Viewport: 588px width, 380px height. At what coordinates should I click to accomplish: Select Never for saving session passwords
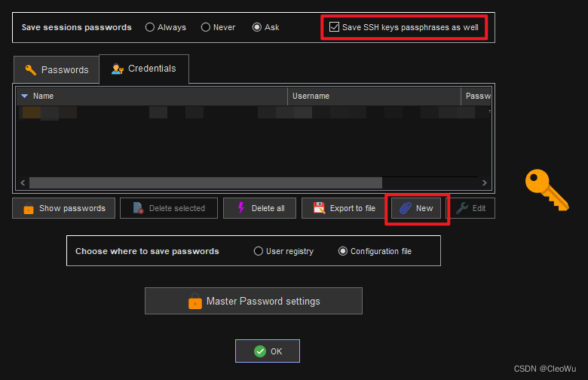(206, 27)
